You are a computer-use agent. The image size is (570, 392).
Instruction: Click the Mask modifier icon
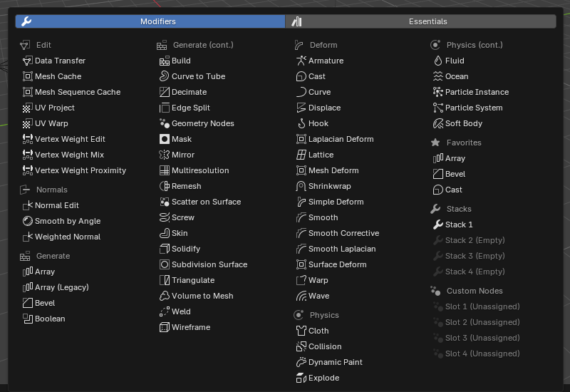click(165, 139)
